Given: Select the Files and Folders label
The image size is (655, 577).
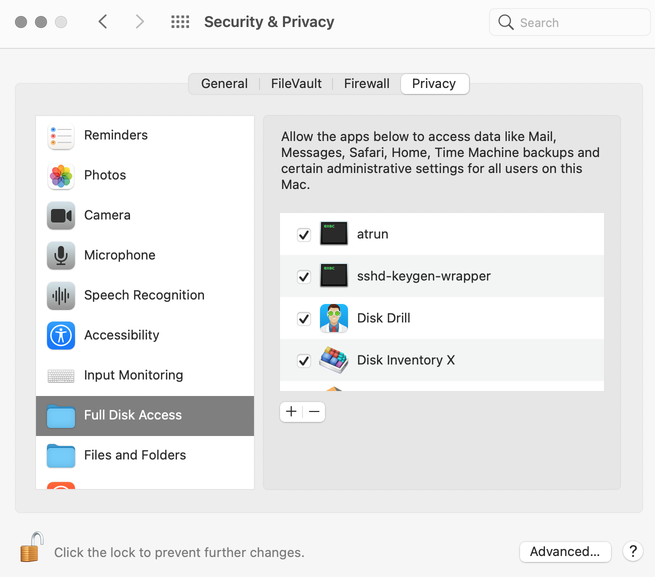Looking at the screenshot, I should [x=135, y=455].
